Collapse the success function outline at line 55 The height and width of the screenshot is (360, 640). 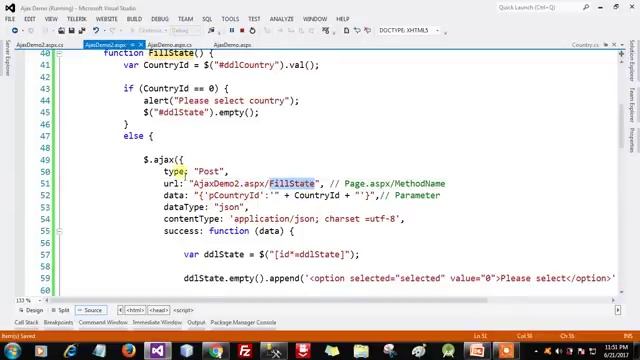(x=60, y=231)
